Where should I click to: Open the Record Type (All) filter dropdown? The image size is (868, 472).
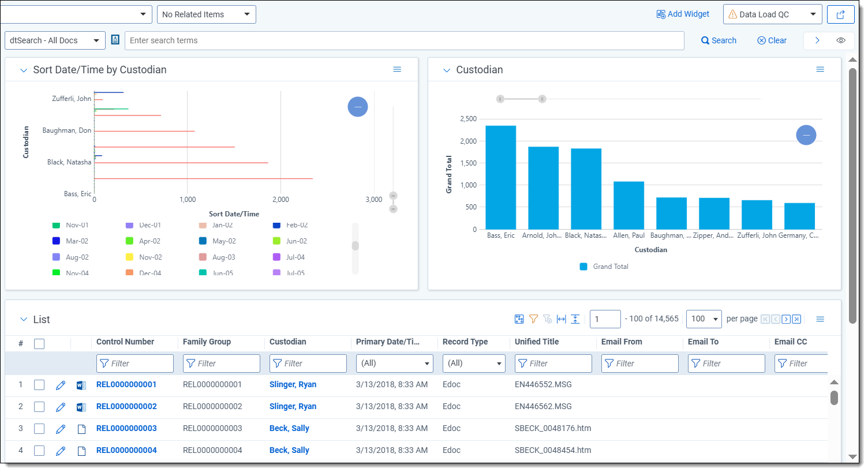[473, 364]
